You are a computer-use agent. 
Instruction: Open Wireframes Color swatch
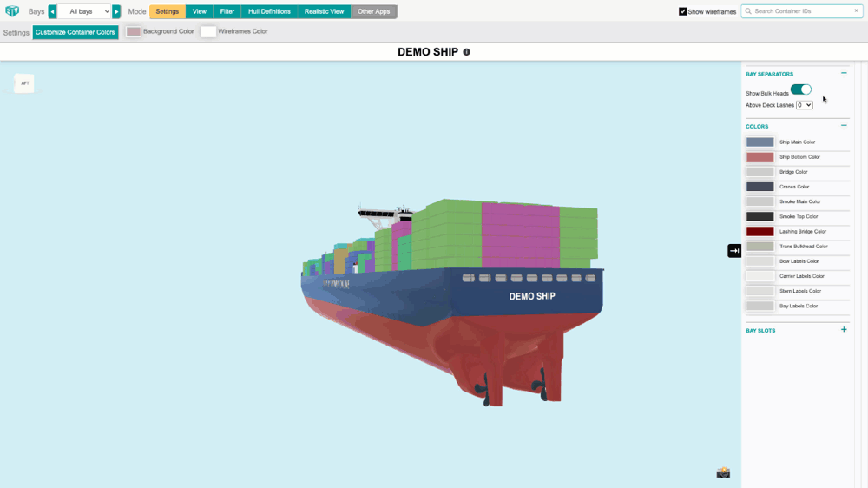pyautogui.click(x=208, y=31)
